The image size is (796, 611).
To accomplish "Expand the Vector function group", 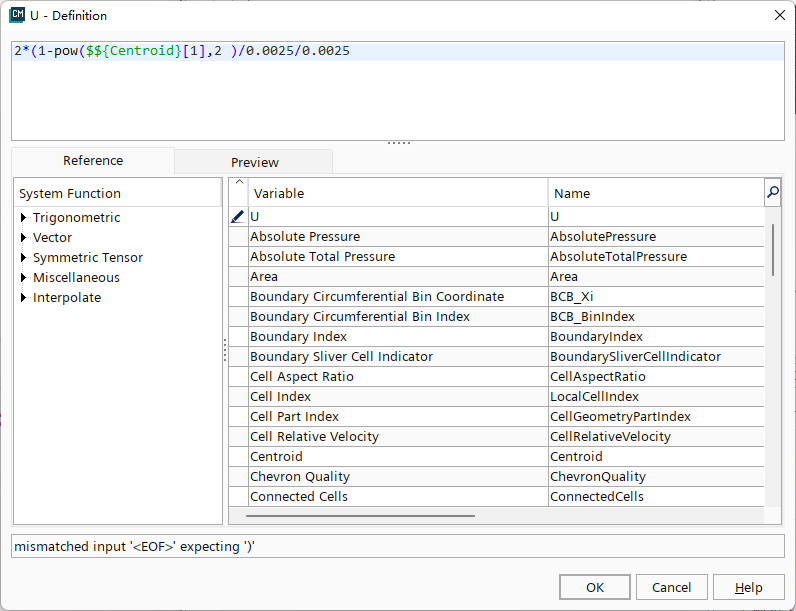I will tap(23, 238).
